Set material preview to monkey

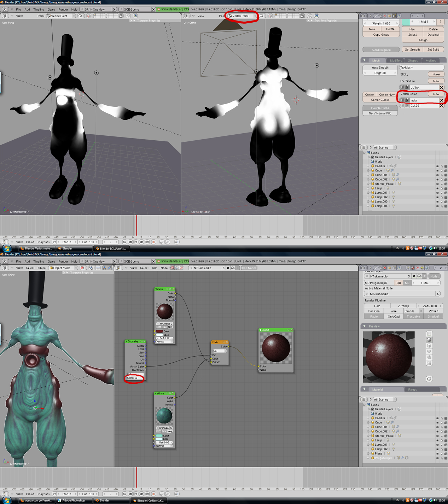429,351
